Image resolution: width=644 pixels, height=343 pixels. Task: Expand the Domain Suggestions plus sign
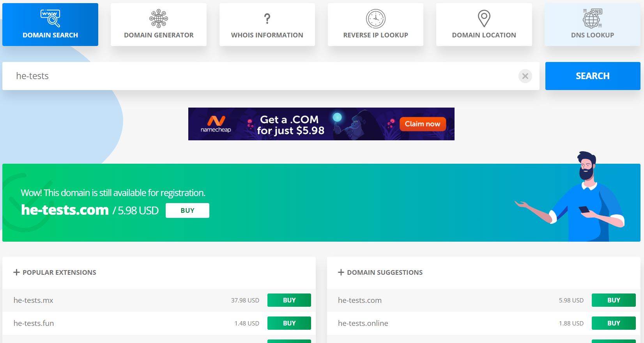pos(341,272)
